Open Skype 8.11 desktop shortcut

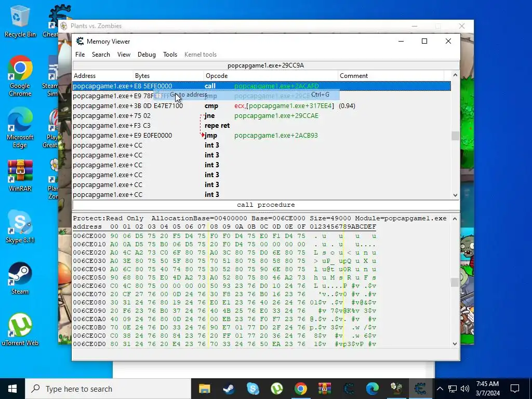click(20, 227)
